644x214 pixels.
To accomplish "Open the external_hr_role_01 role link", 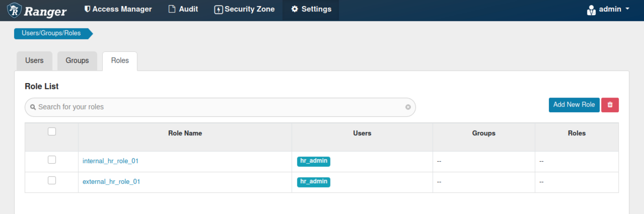I will (111, 182).
